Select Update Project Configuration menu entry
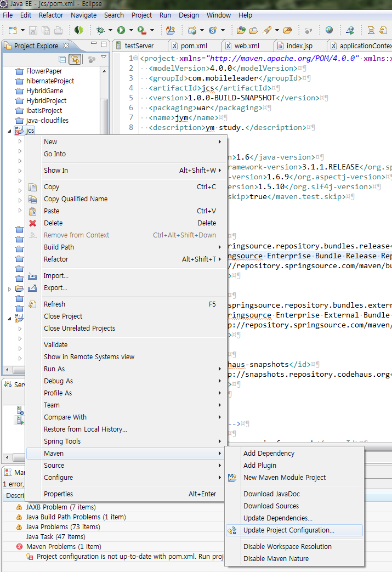Image resolution: width=392 pixels, height=572 pixels. (294, 530)
